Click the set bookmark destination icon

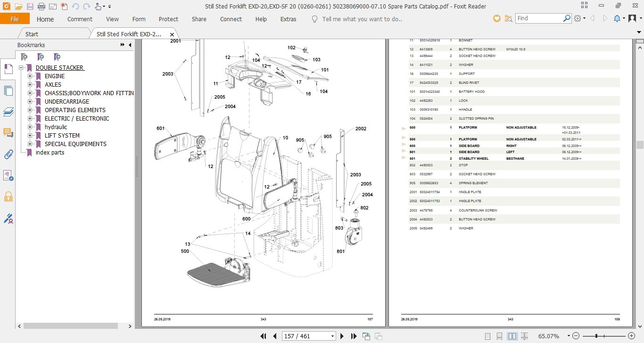tap(57, 57)
